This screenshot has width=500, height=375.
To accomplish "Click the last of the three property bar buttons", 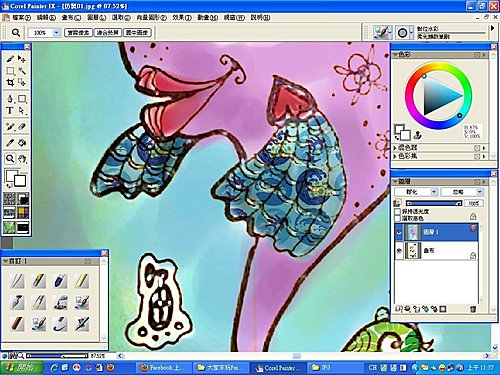I will click(137, 33).
